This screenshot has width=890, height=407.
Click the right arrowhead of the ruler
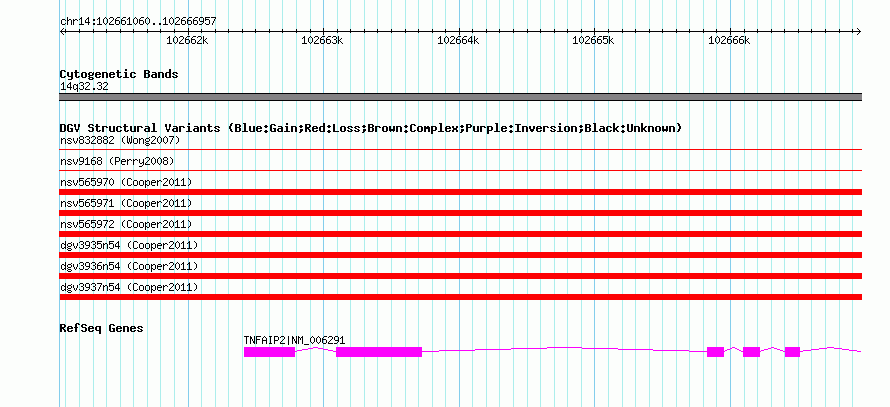tap(858, 31)
